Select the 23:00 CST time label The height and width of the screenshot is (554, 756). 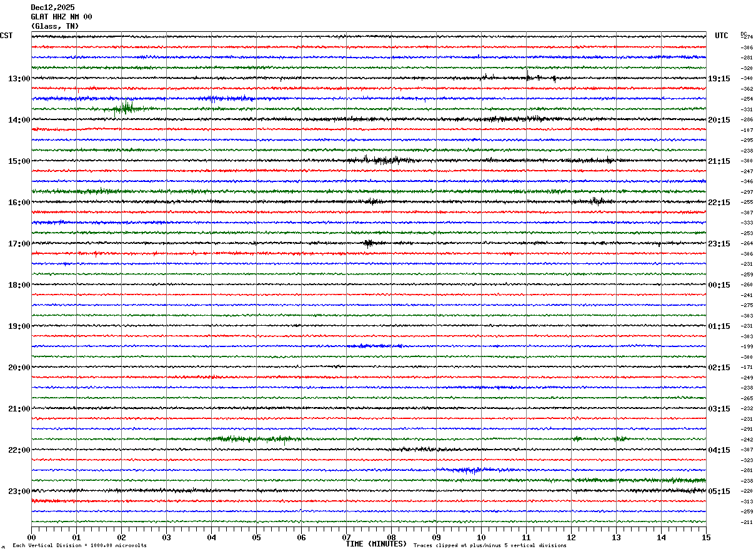pos(19,491)
